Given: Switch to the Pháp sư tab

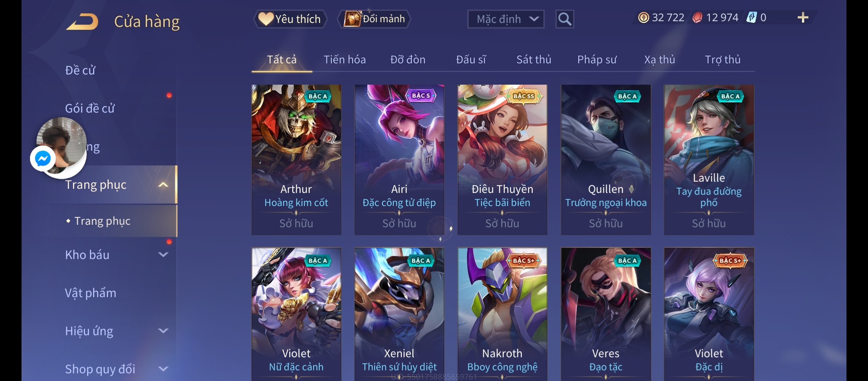Looking at the screenshot, I should click(597, 60).
